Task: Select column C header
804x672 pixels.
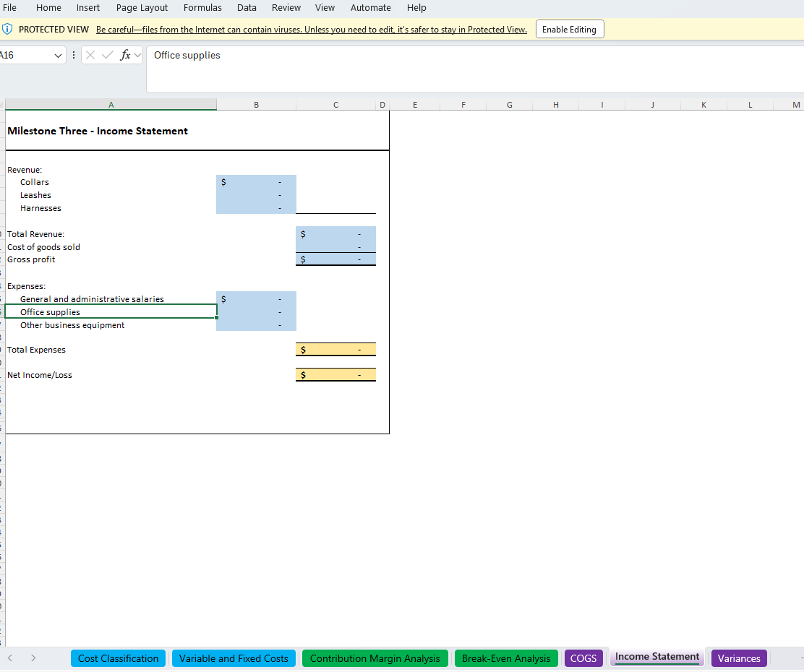Action: (336, 105)
